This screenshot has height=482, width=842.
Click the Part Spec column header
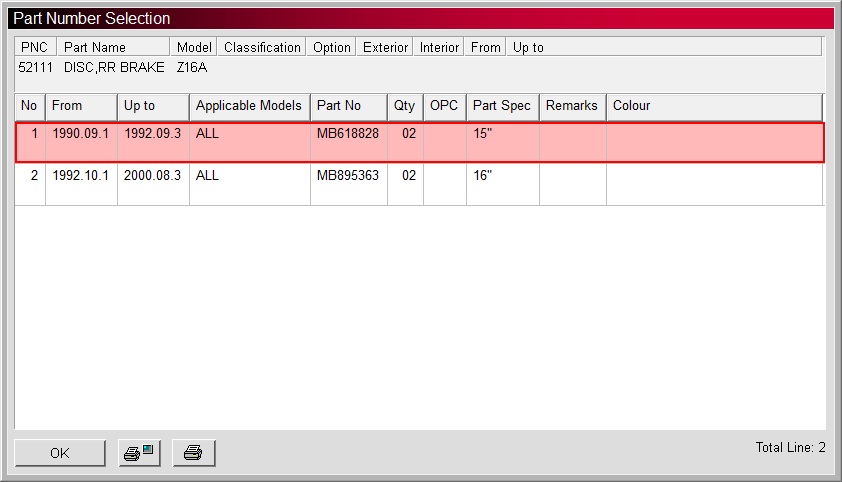[502, 106]
